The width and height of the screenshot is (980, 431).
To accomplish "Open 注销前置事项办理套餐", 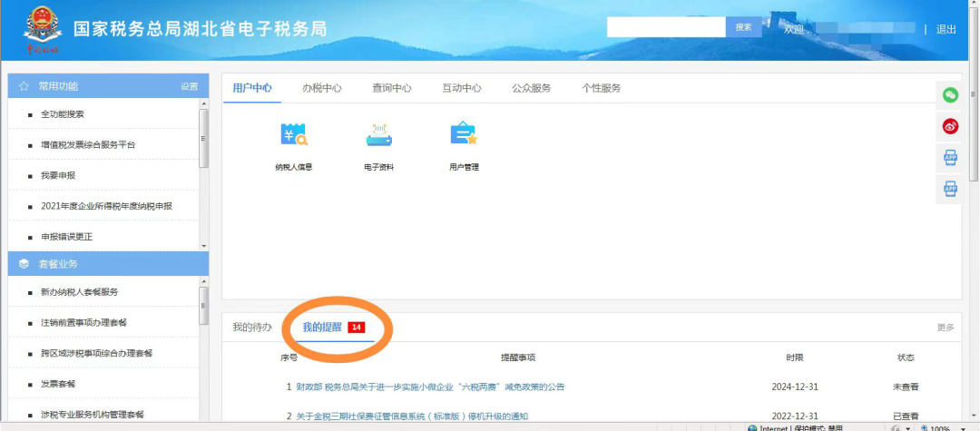I will [83, 322].
